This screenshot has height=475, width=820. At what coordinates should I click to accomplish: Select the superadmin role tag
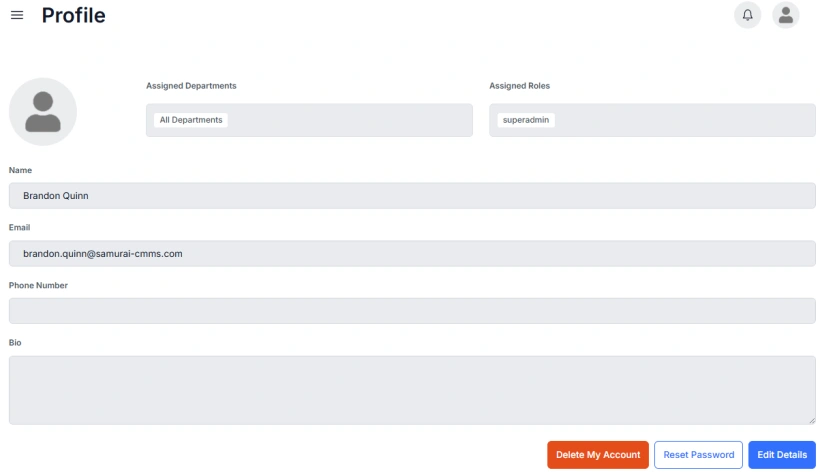pyautogui.click(x=526, y=120)
